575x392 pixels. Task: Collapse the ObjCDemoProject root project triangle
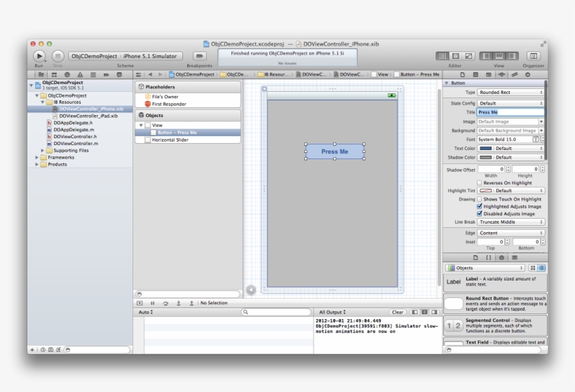(x=31, y=85)
